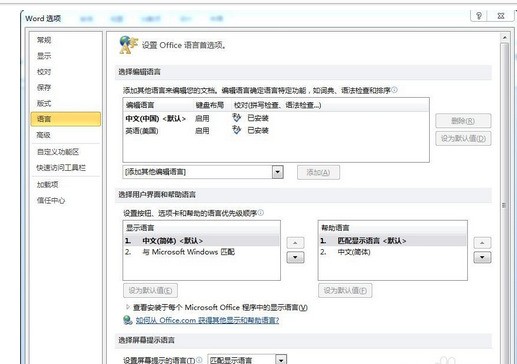Select 英语(美国) editing language row

point(276,130)
